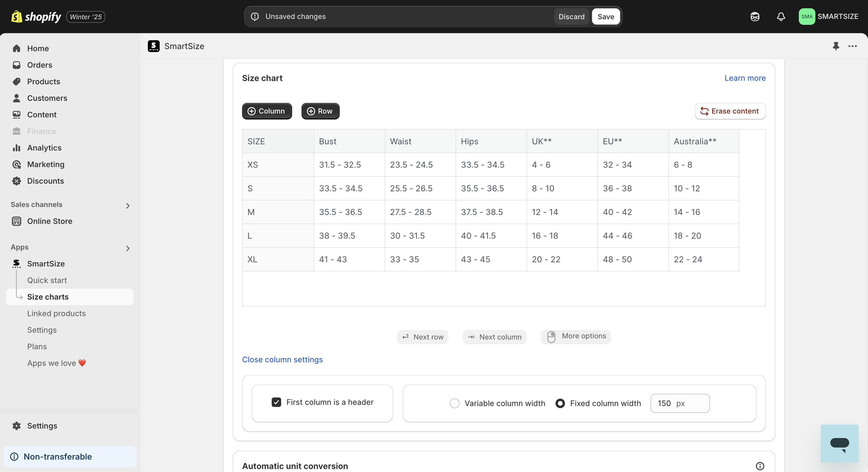Click the Analytics bar chart icon
868x472 pixels.
point(17,148)
